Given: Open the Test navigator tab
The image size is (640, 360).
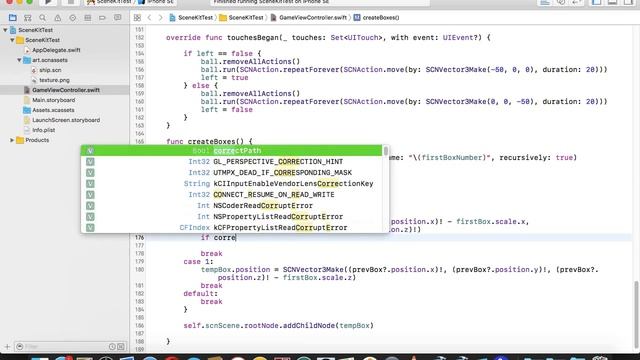Looking at the screenshot, I should click(72, 18).
